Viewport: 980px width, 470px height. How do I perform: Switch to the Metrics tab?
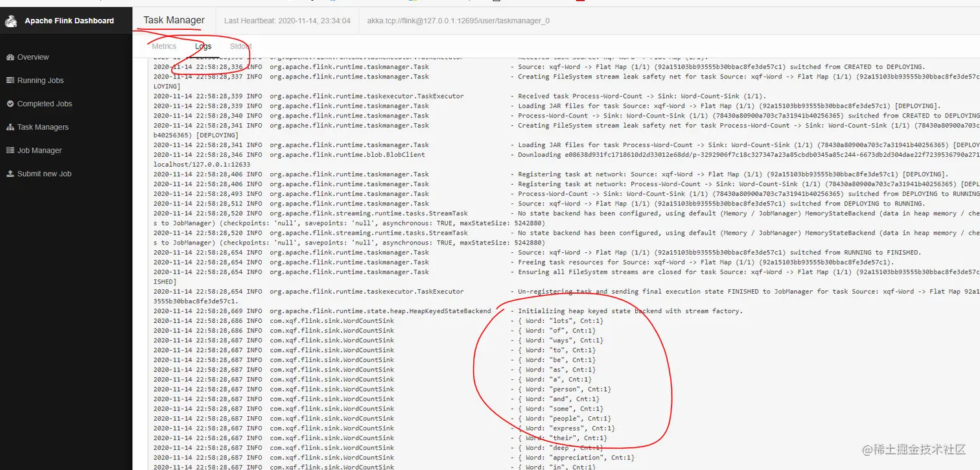[x=164, y=46]
